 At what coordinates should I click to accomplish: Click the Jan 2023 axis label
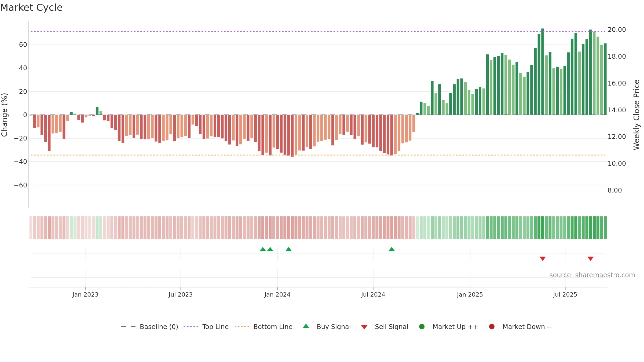pyautogui.click(x=85, y=294)
